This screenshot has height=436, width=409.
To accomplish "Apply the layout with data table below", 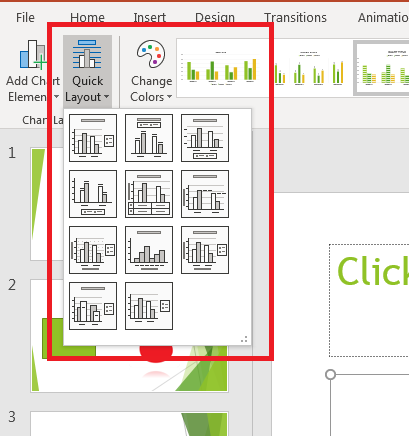I will coord(149,194).
